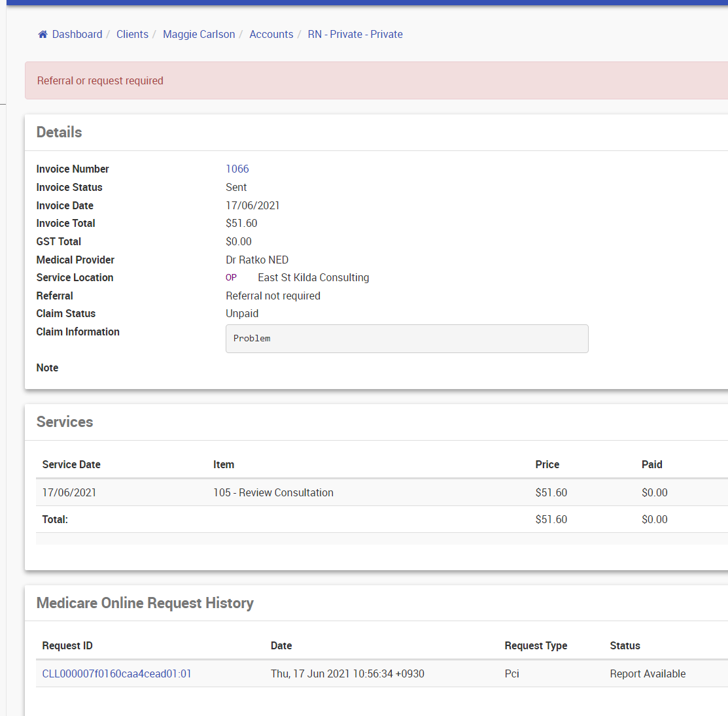Image resolution: width=728 pixels, height=716 pixels.
Task: Click the Request ID column header
Action: pyautogui.click(x=67, y=646)
